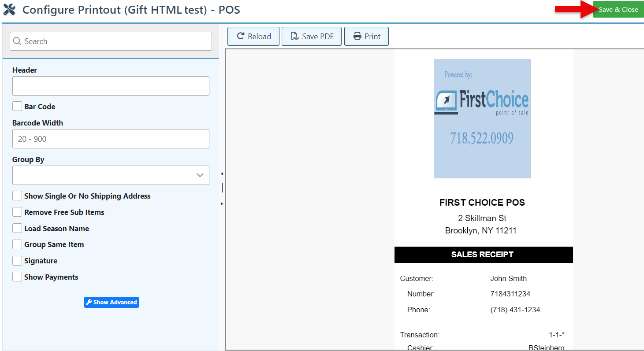
Task: Toggle Show Single Or No Shipping Address
Action: click(17, 196)
